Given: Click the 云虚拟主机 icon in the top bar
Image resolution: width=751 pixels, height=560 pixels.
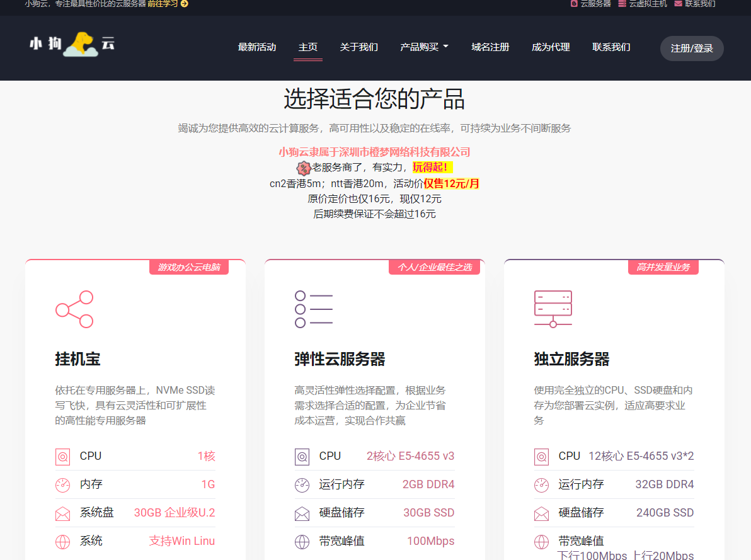Looking at the screenshot, I should click(x=621, y=4).
